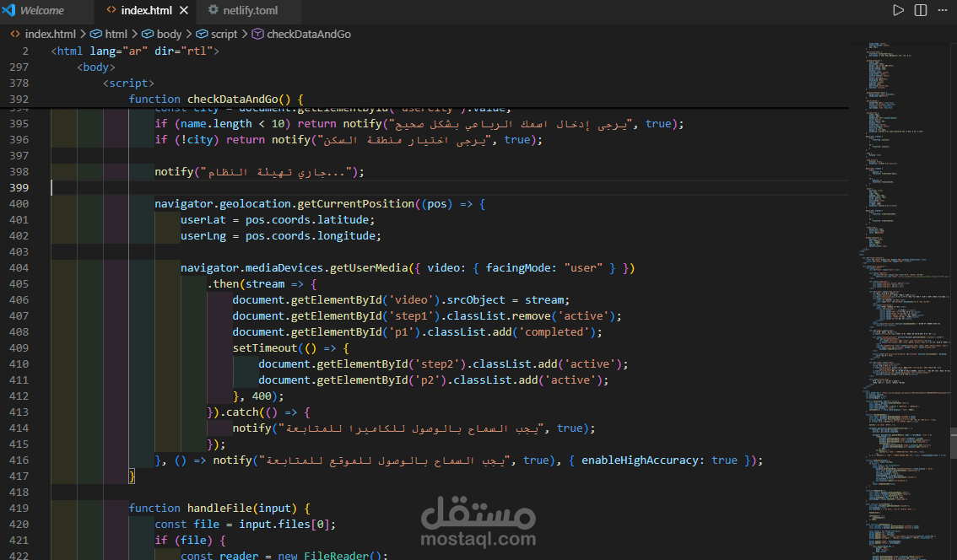Click setTimeout on line 409
Image resolution: width=957 pixels, height=560 pixels.
(x=265, y=347)
